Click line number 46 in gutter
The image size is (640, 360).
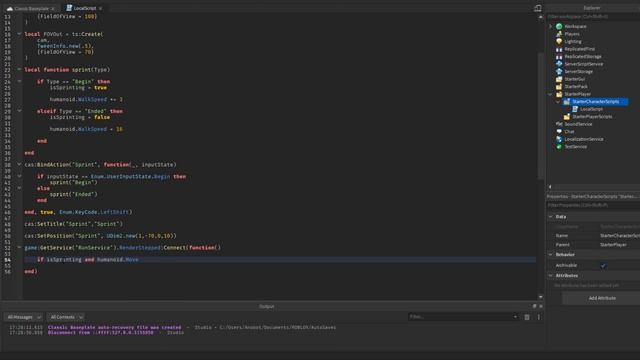point(8,212)
